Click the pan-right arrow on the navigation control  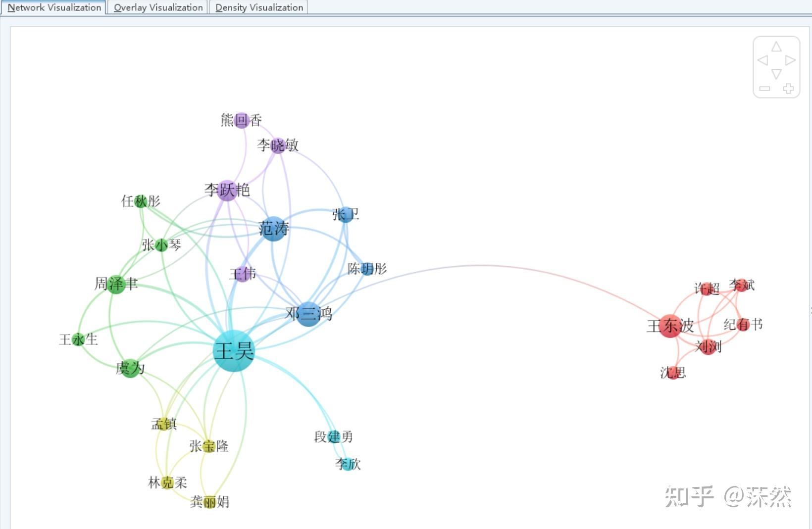pyautogui.click(x=790, y=60)
